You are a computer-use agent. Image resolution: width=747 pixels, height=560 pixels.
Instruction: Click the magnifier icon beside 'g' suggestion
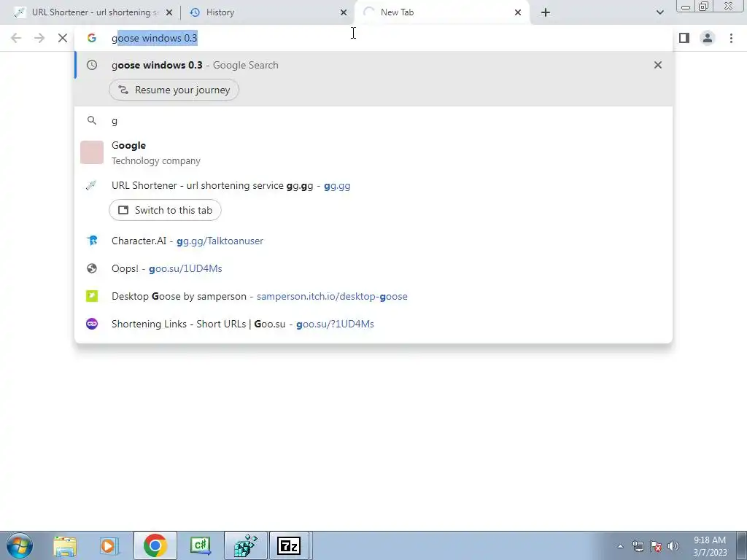[92, 120]
